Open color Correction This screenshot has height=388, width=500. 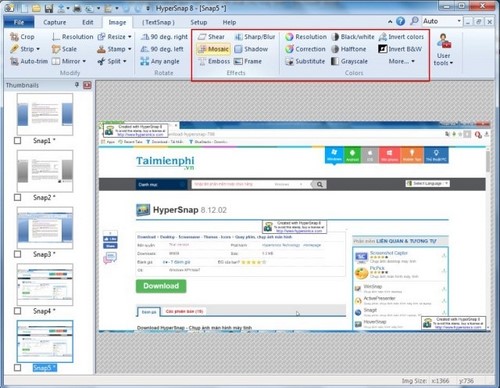pos(305,49)
